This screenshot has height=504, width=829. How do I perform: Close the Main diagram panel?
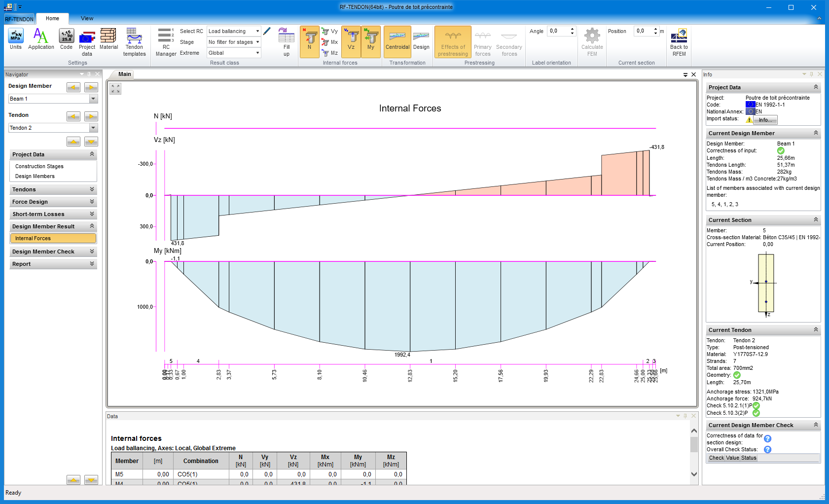(694, 74)
